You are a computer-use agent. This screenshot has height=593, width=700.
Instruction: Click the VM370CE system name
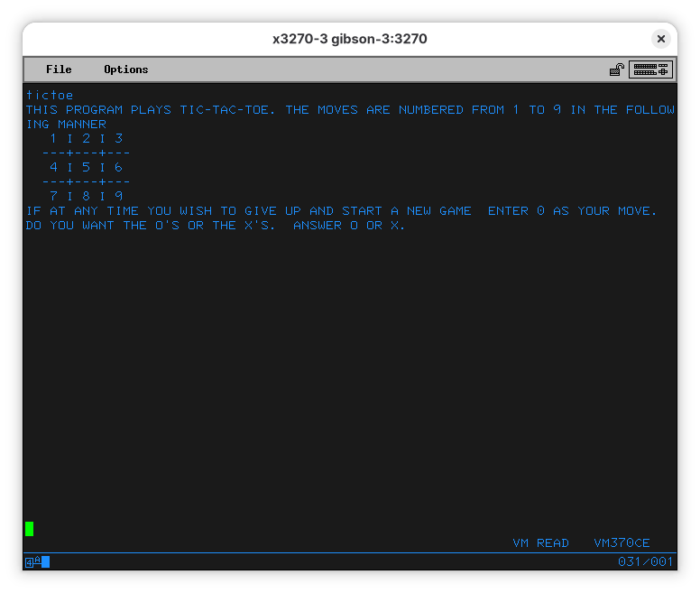pos(622,543)
